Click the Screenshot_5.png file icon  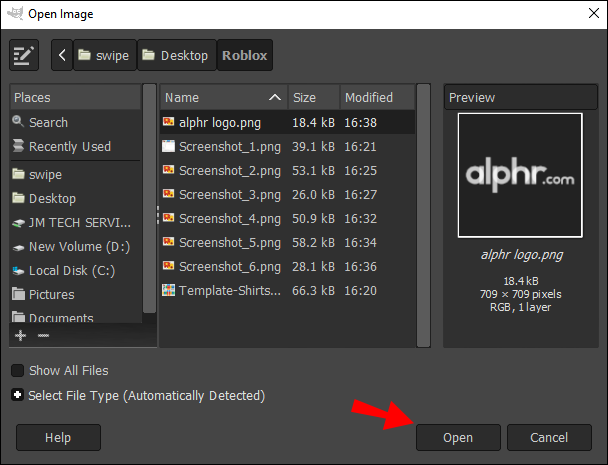click(x=168, y=242)
